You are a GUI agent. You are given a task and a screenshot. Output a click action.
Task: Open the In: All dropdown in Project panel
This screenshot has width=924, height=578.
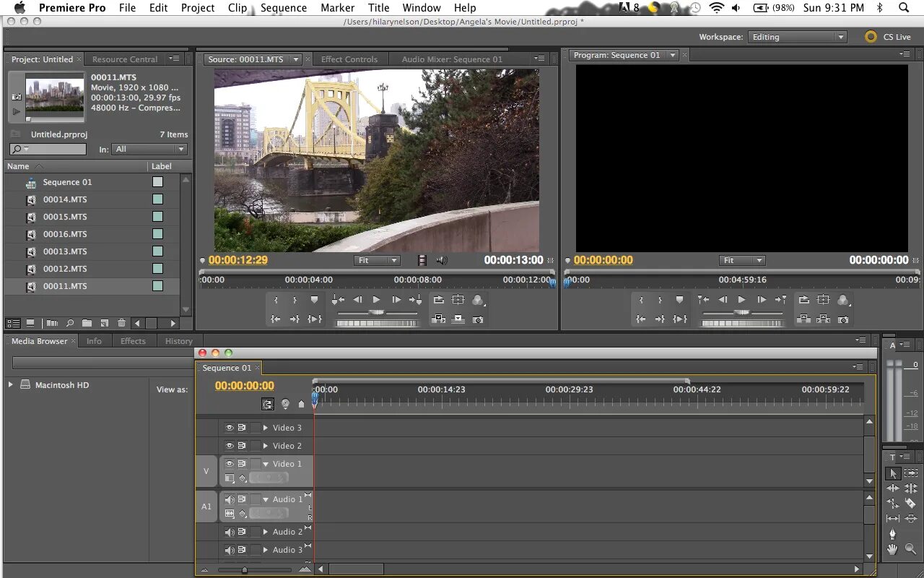click(149, 149)
